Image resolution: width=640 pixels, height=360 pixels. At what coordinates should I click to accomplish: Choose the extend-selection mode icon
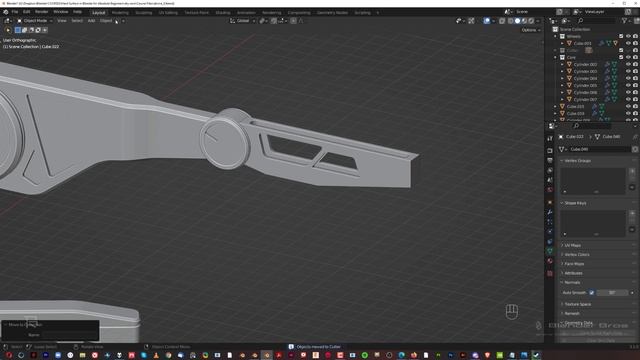coord(24,30)
